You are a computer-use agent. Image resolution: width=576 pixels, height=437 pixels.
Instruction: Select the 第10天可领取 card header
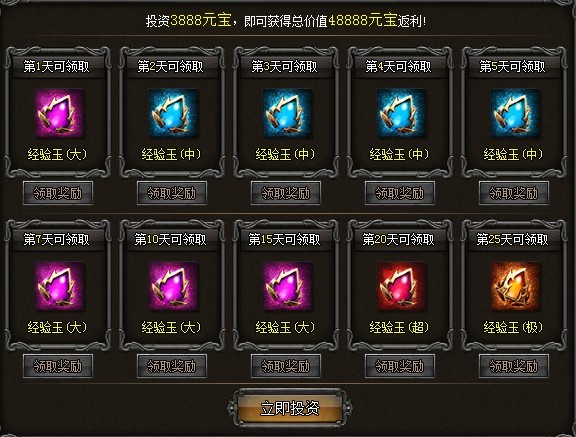tap(170, 239)
